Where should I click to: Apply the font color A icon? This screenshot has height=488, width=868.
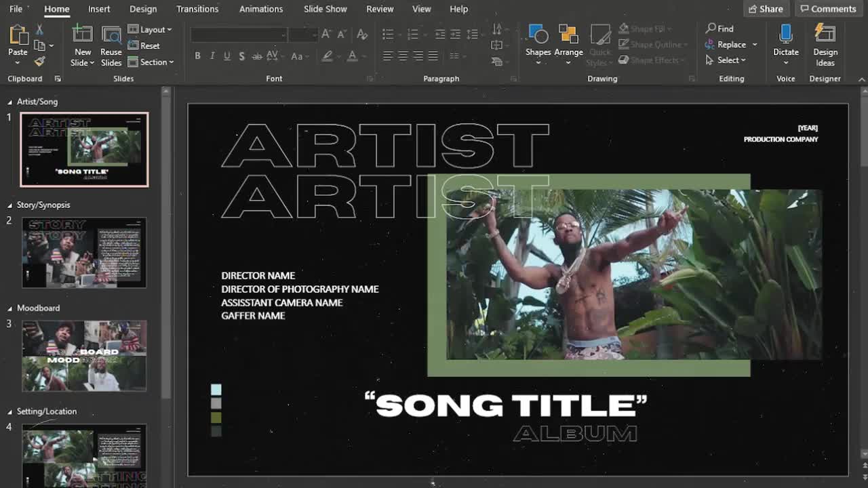click(x=353, y=56)
